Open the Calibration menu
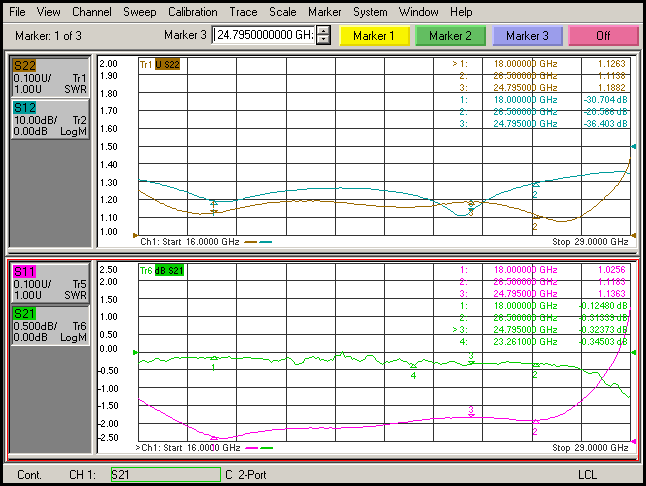The width and height of the screenshot is (646, 486). [x=192, y=12]
